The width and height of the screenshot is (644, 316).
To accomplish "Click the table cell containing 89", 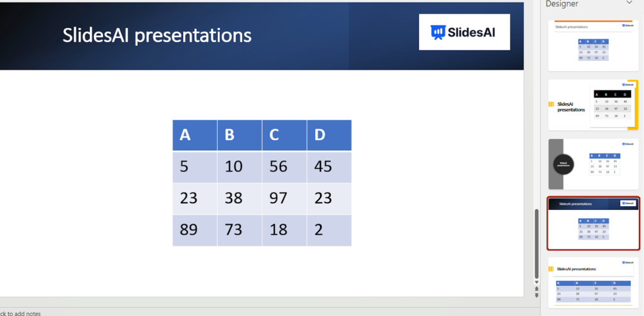I will click(195, 230).
